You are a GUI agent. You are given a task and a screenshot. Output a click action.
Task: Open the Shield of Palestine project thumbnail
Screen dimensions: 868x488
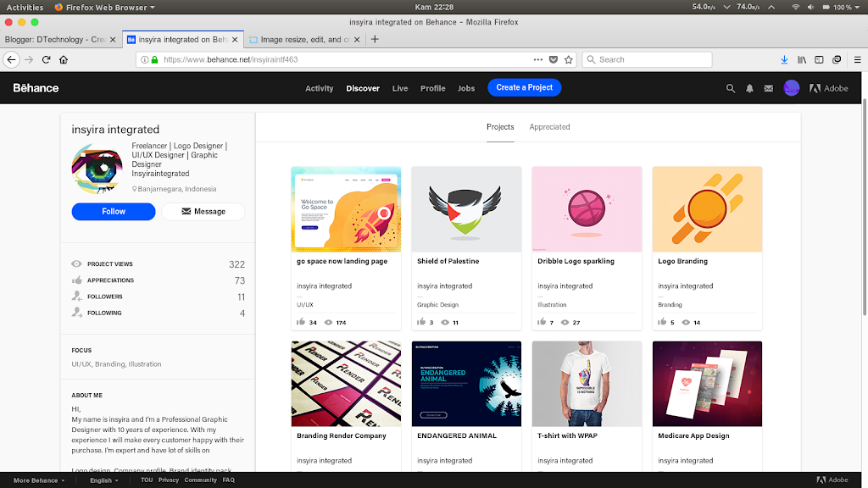(466, 209)
